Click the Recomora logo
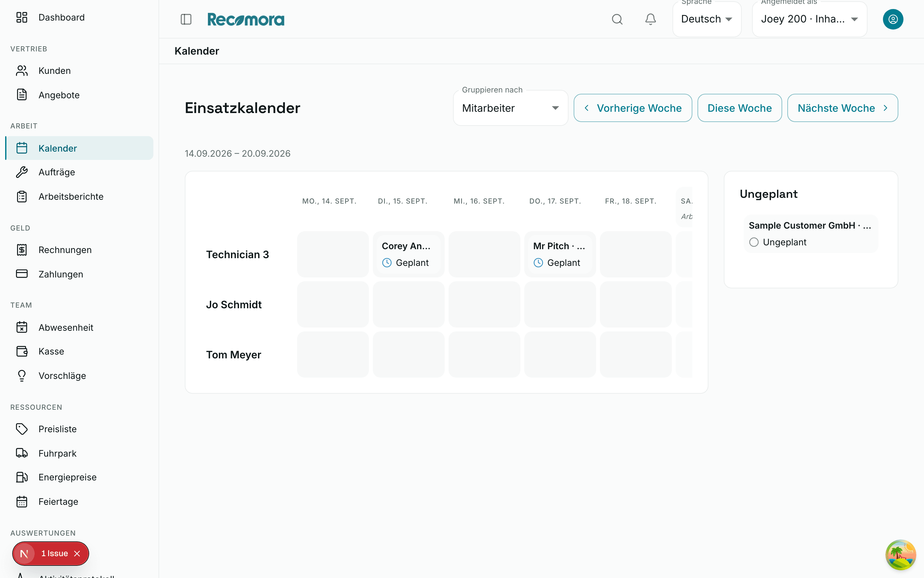This screenshot has height=578, width=924. pos(246,19)
